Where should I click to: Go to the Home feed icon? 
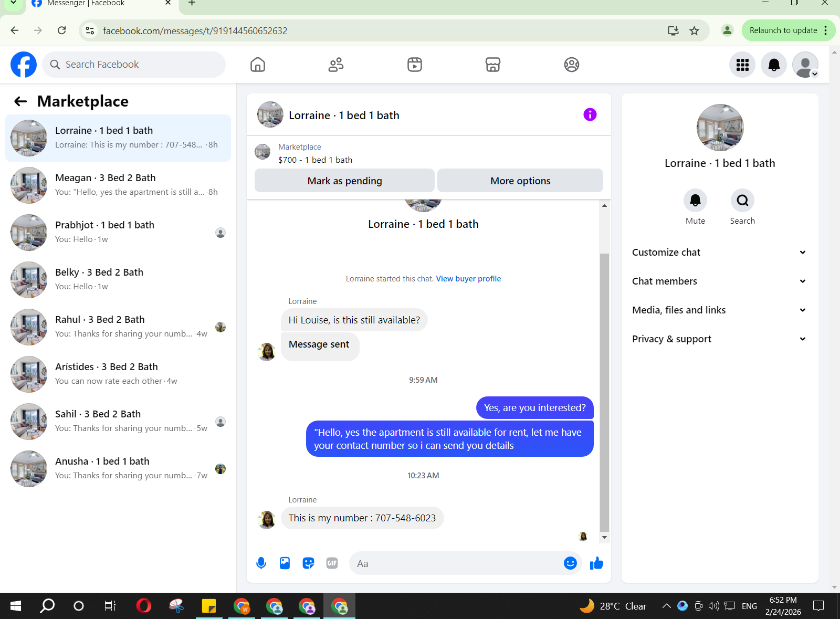[258, 65]
